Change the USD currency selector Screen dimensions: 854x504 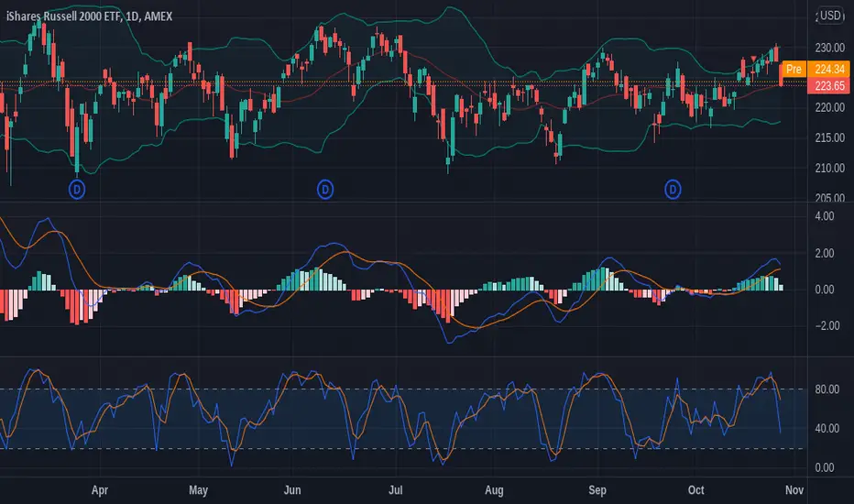[830, 16]
